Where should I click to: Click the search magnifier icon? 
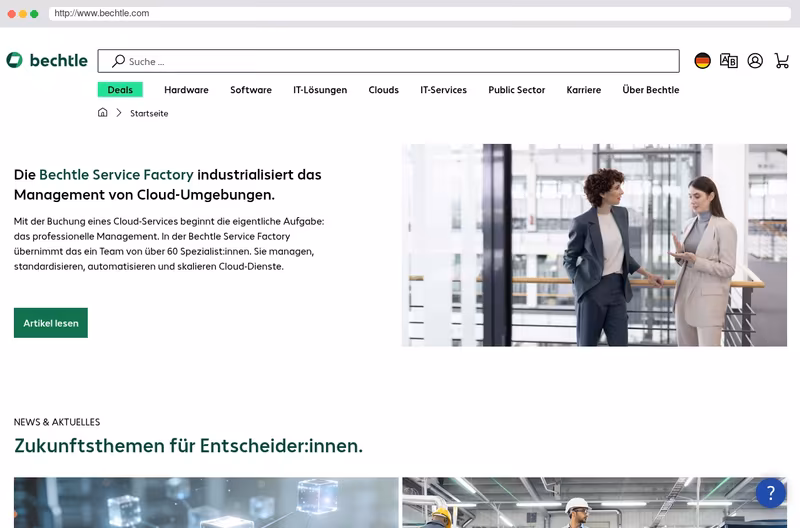[x=118, y=61]
